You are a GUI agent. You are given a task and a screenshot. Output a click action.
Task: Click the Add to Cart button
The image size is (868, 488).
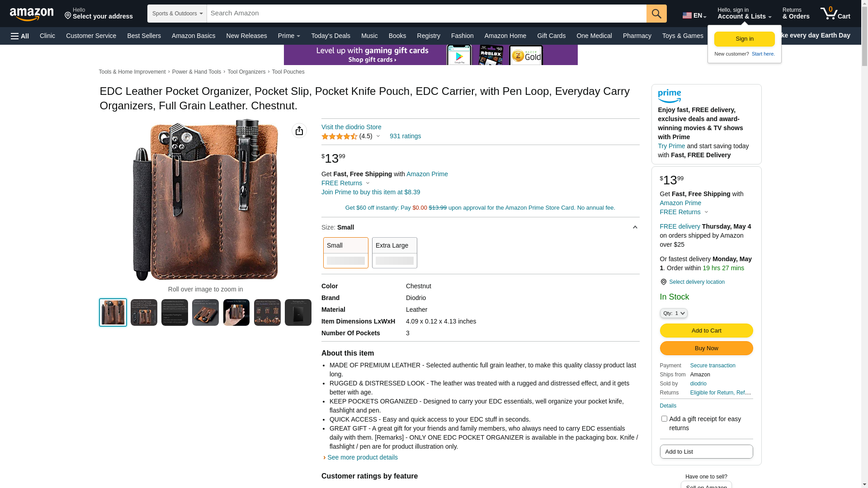point(706,331)
